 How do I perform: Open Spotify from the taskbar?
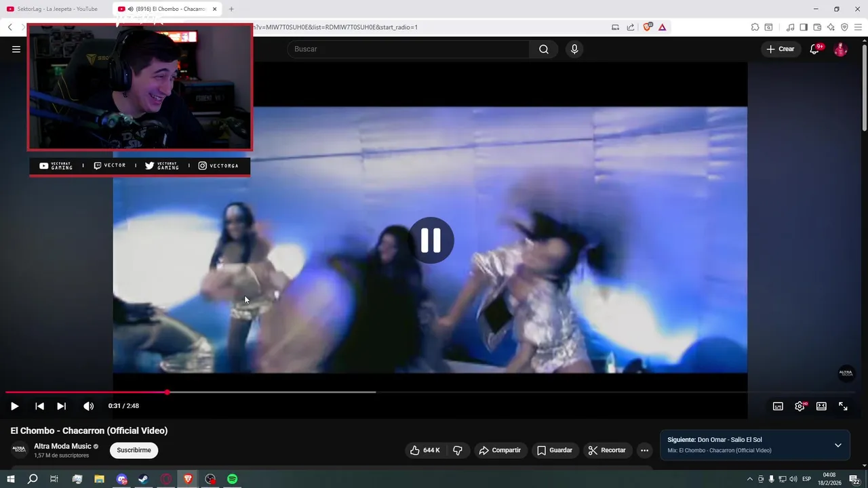tap(233, 479)
